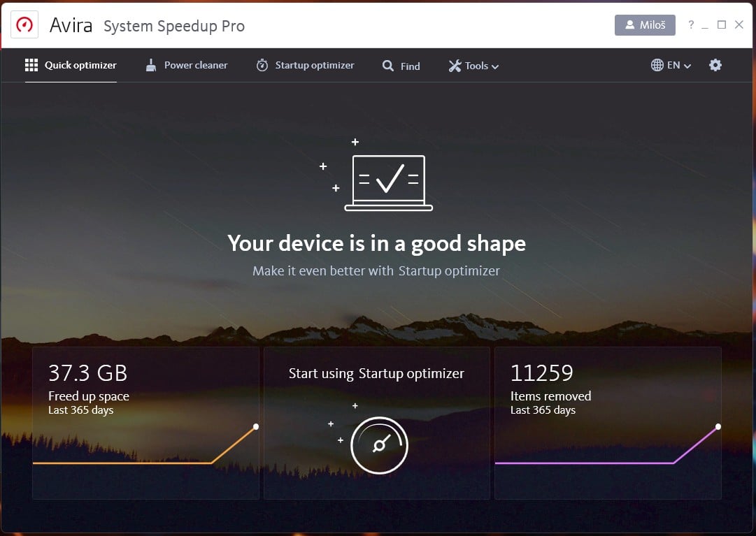The width and height of the screenshot is (756, 536).
Task: Open the Startup optimizer tab
Action: [305, 65]
